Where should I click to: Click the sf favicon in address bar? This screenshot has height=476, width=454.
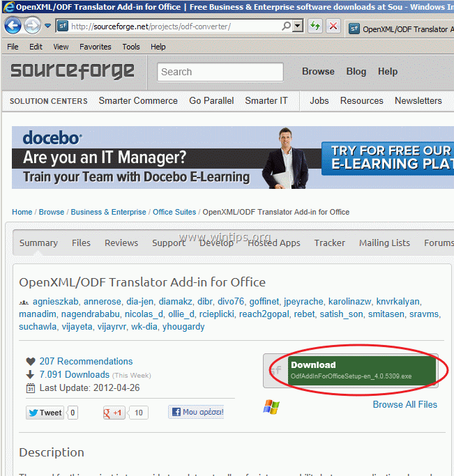coord(63,26)
